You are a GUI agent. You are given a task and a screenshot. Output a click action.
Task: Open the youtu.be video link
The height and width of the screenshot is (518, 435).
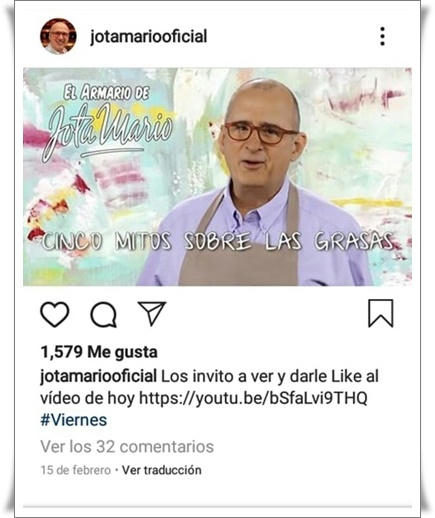tap(253, 398)
